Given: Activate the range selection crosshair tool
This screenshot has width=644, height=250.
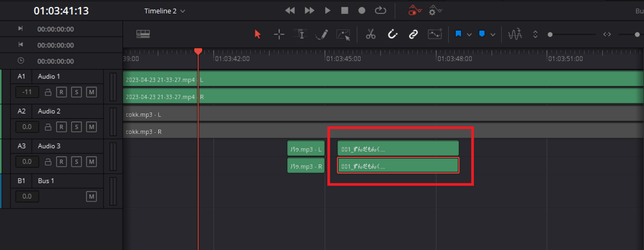Looking at the screenshot, I should coord(279,34).
